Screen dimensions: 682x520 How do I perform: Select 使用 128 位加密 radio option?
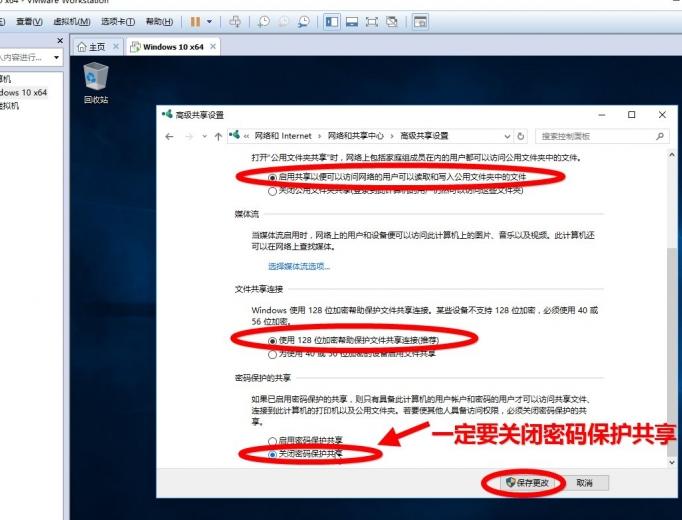pyautogui.click(x=272, y=340)
